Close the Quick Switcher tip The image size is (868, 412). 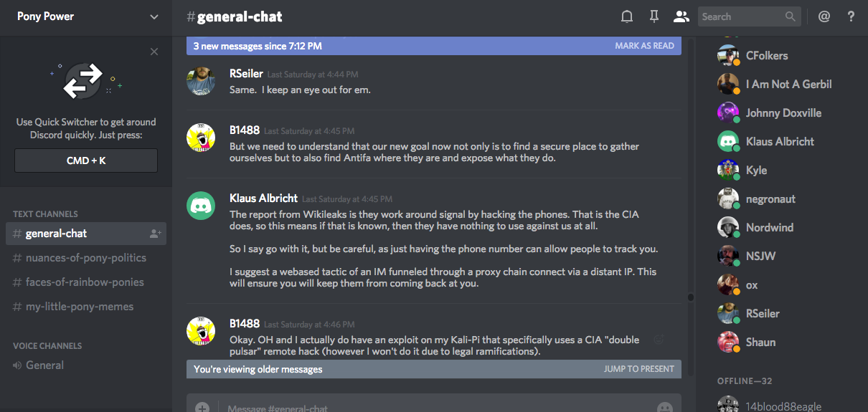pyautogui.click(x=154, y=52)
